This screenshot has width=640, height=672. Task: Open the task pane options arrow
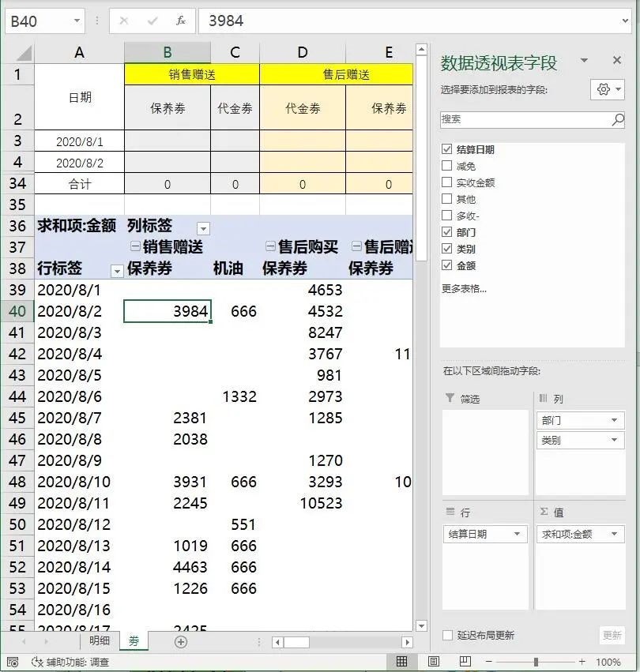point(584,60)
